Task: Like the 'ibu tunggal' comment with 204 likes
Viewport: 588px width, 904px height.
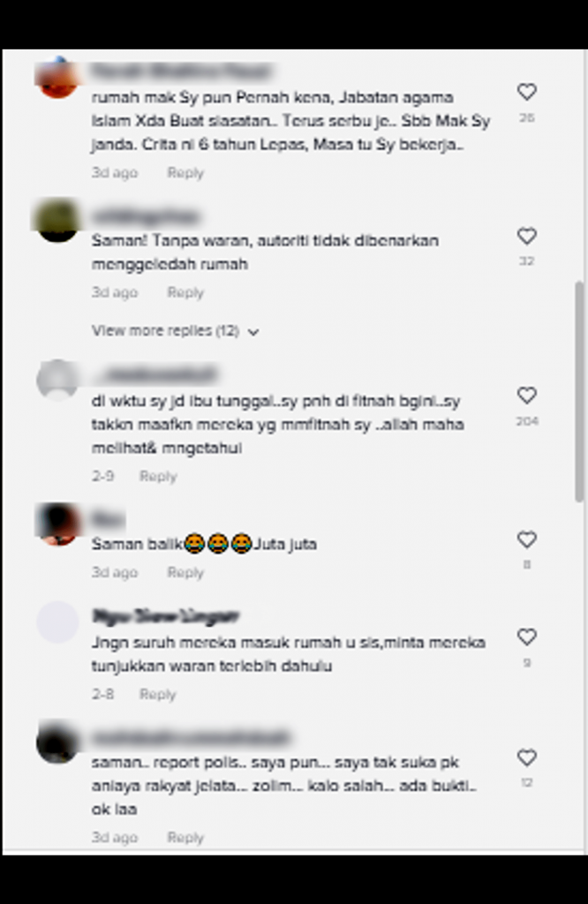Action: 527,395
